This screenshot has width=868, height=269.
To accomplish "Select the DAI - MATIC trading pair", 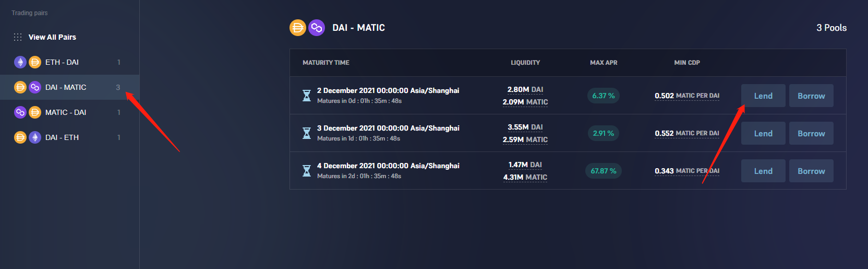I will pos(69,87).
